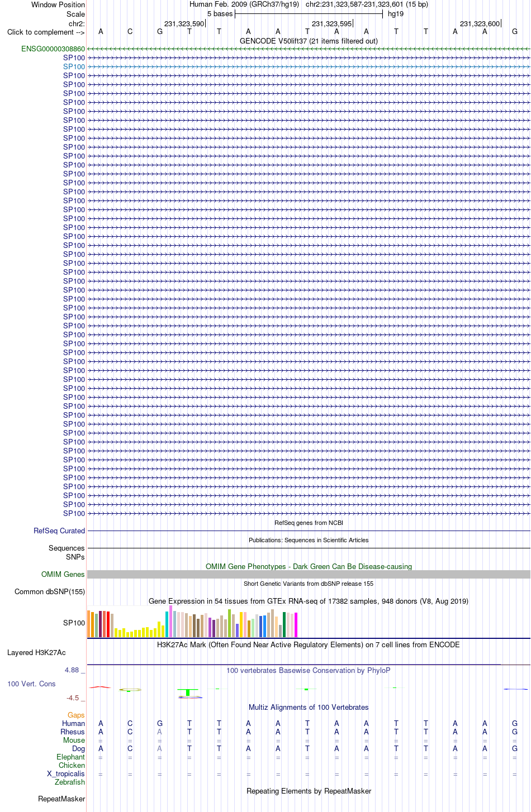
Task: Click the Layered H3K27Ac track label
Action: (36, 653)
